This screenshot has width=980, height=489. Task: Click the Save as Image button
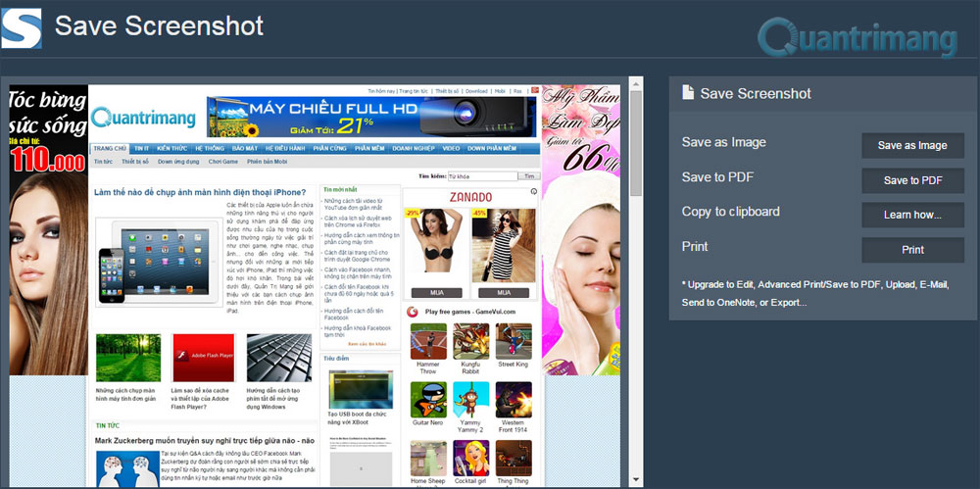[912, 145]
